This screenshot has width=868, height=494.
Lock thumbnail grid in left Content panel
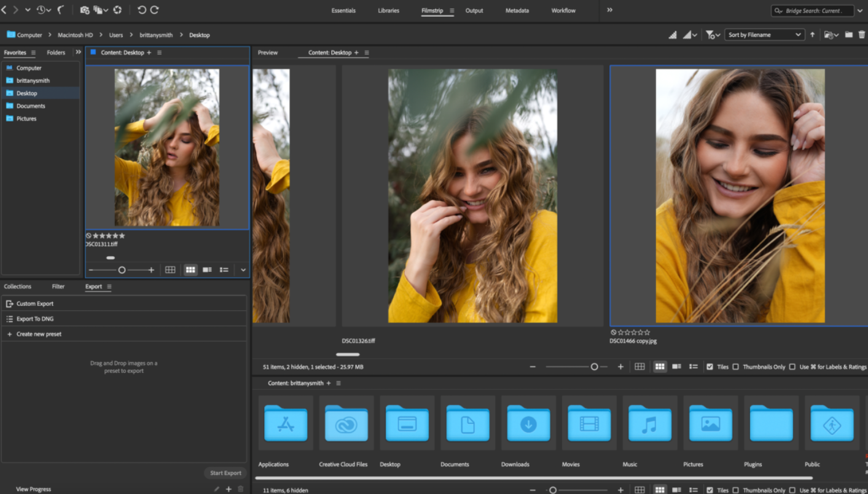tap(170, 270)
